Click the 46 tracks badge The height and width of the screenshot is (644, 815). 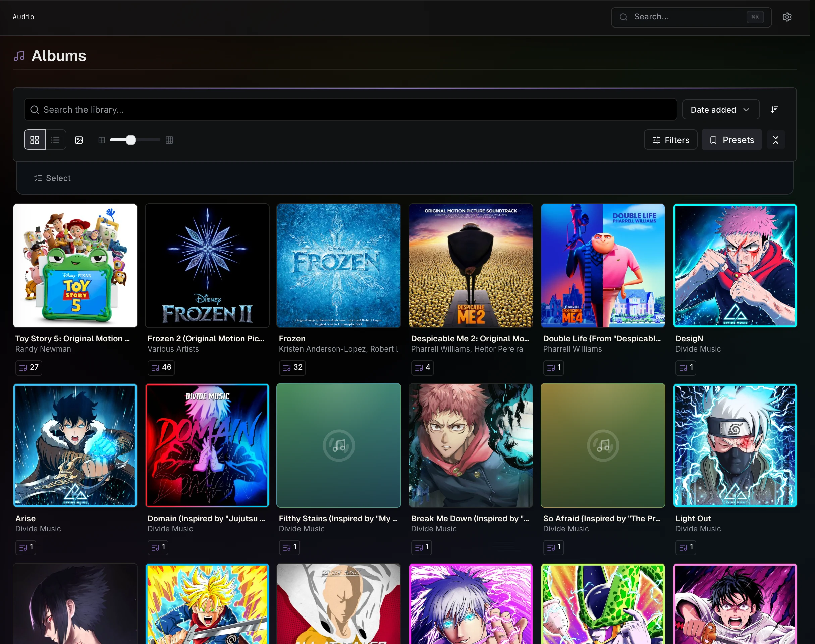(x=161, y=367)
